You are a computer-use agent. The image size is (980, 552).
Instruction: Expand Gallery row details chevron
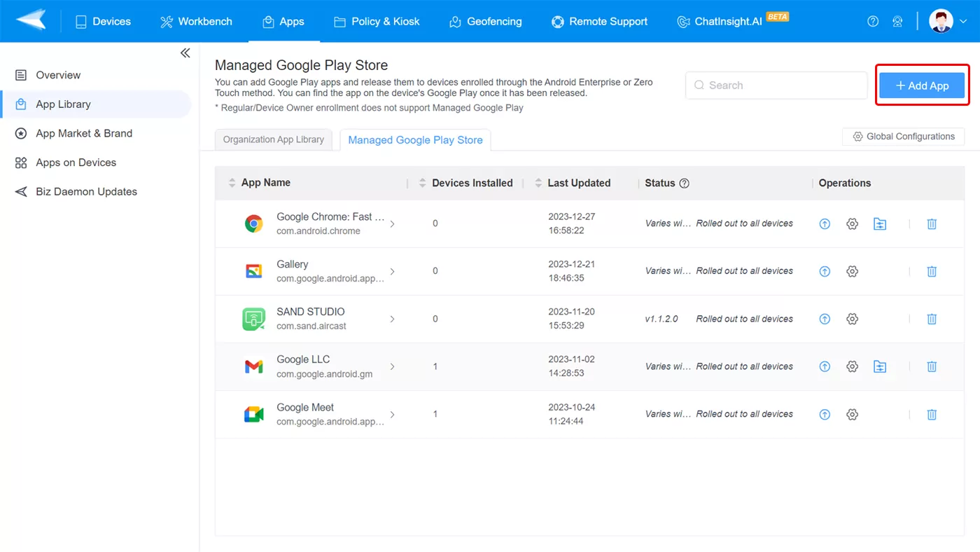[392, 272]
